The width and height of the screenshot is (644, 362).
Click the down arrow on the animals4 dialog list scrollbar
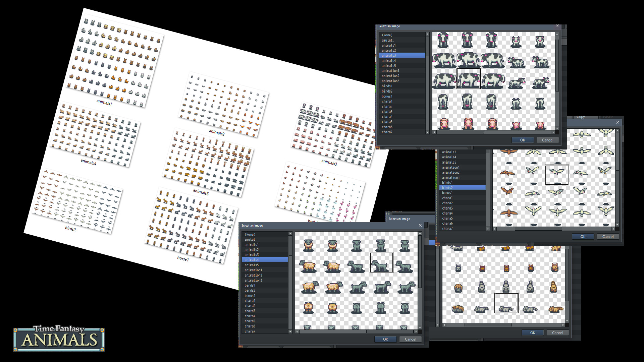(290, 332)
